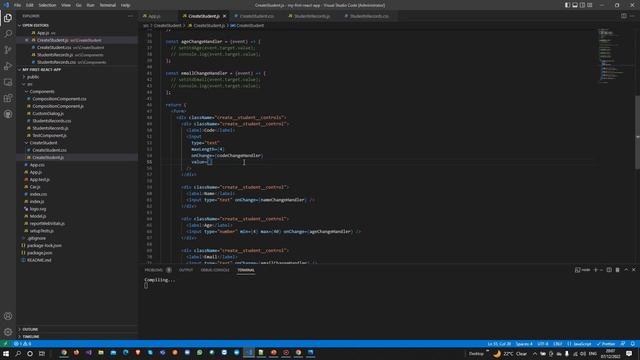The width and height of the screenshot is (640, 360).
Task: Open the Run and Debug view
Action: pyautogui.click(x=8, y=66)
